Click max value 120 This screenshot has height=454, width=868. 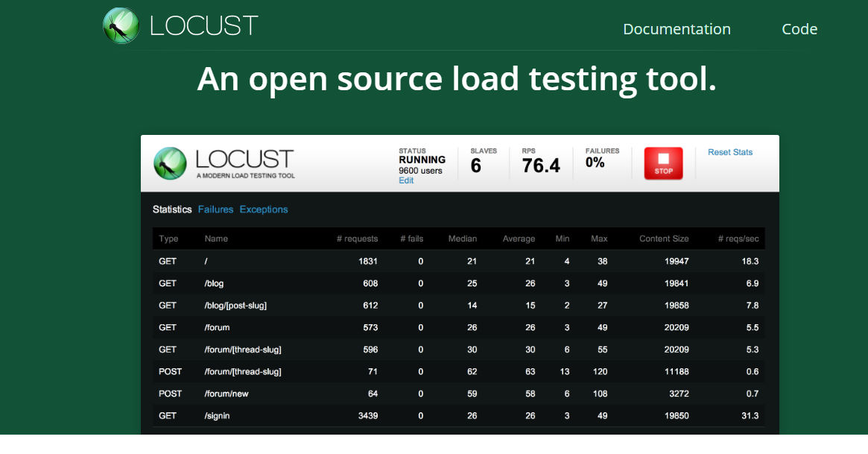(600, 371)
